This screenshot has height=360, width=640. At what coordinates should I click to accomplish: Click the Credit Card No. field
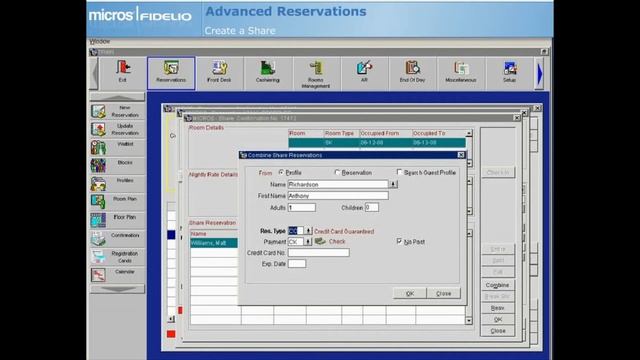coord(318,253)
